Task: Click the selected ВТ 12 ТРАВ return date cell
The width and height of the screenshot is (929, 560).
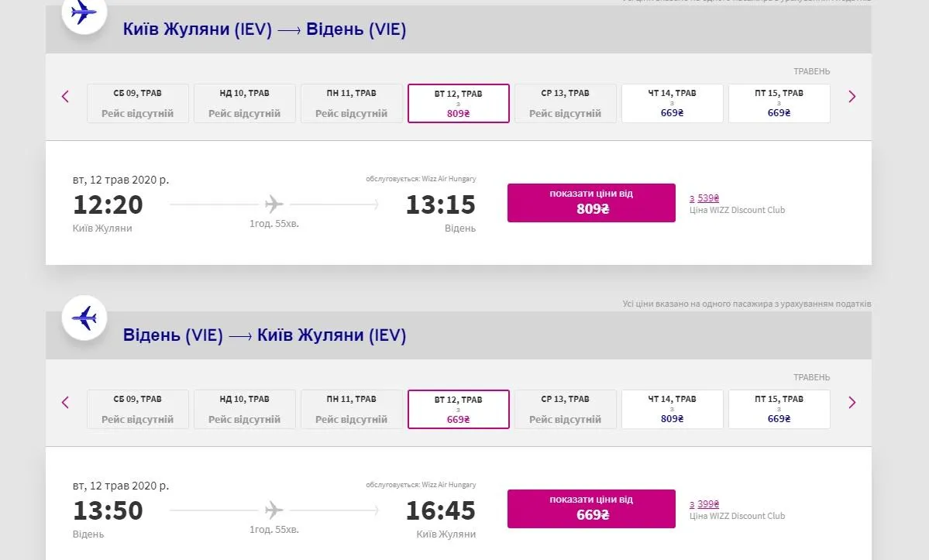Action: (458, 409)
